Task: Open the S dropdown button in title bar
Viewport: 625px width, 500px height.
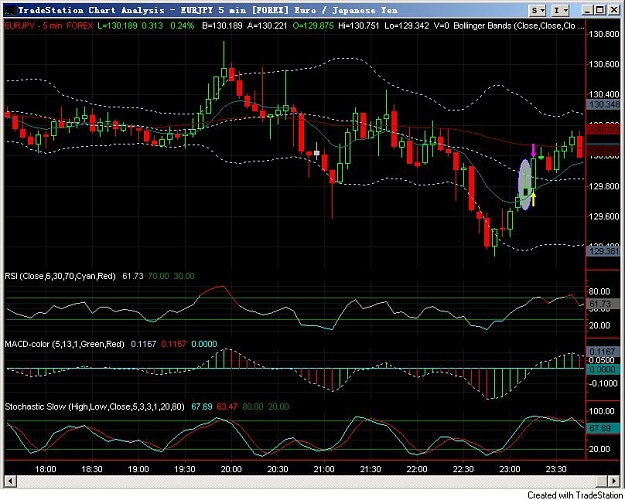Action: 537,11
